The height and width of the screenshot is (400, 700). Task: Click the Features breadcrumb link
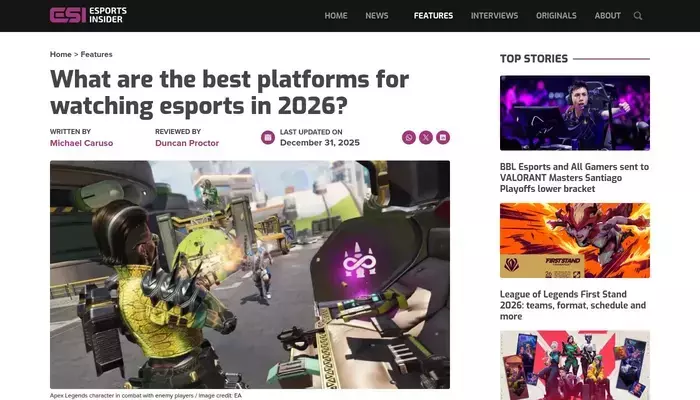pyautogui.click(x=96, y=54)
